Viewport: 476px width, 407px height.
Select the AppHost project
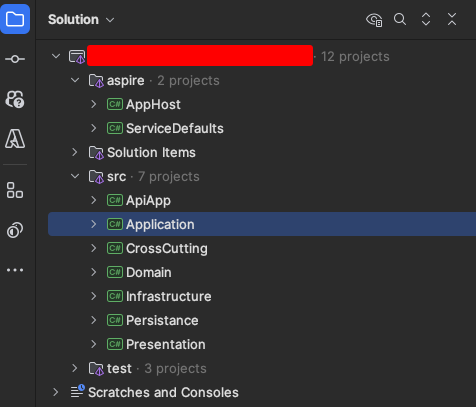pos(153,104)
